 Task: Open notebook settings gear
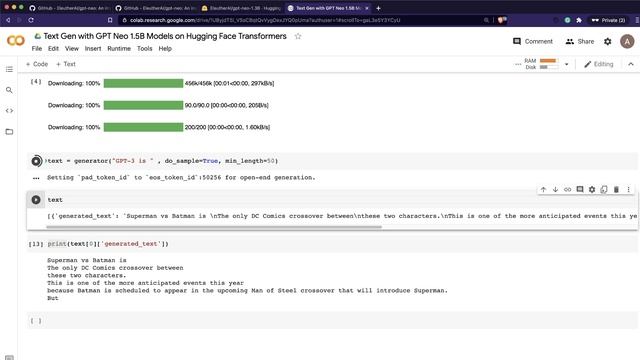(608, 41)
